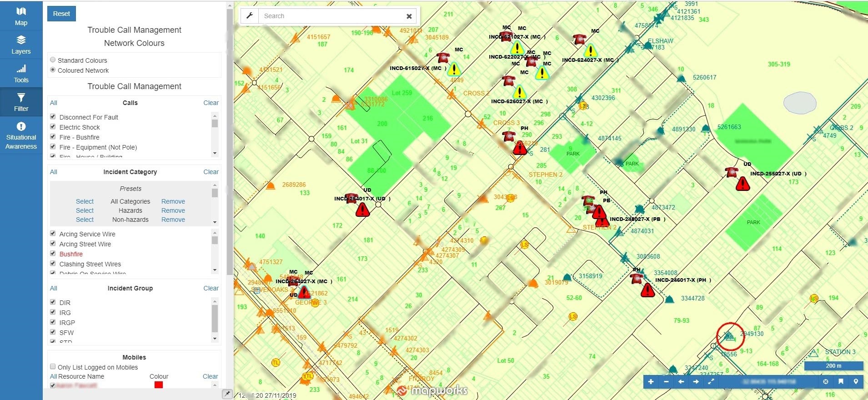The image size is (868, 400).
Task: Click the full extent expand arrows icon
Action: [x=711, y=382]
